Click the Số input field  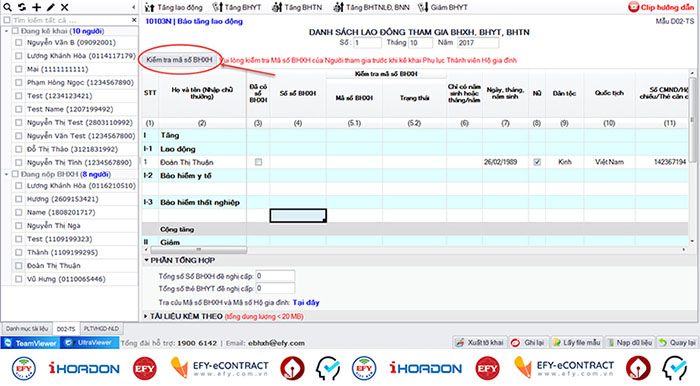pyautogui.click(x=367, y=42)
